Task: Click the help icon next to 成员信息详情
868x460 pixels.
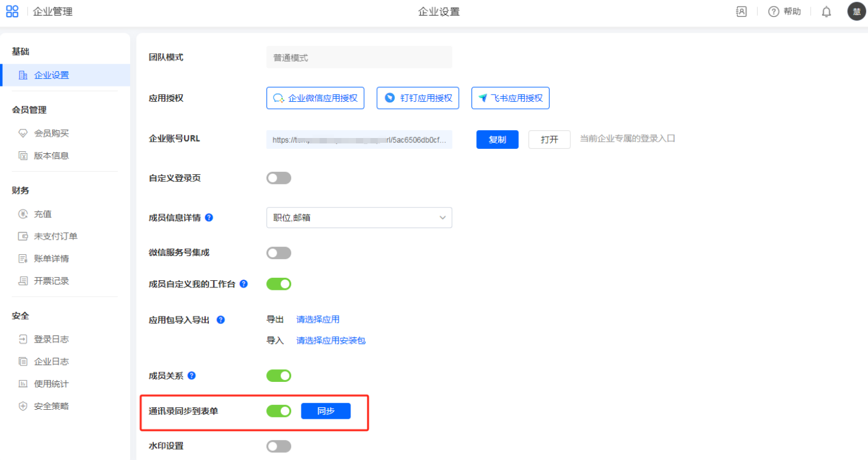Action: 209,217
